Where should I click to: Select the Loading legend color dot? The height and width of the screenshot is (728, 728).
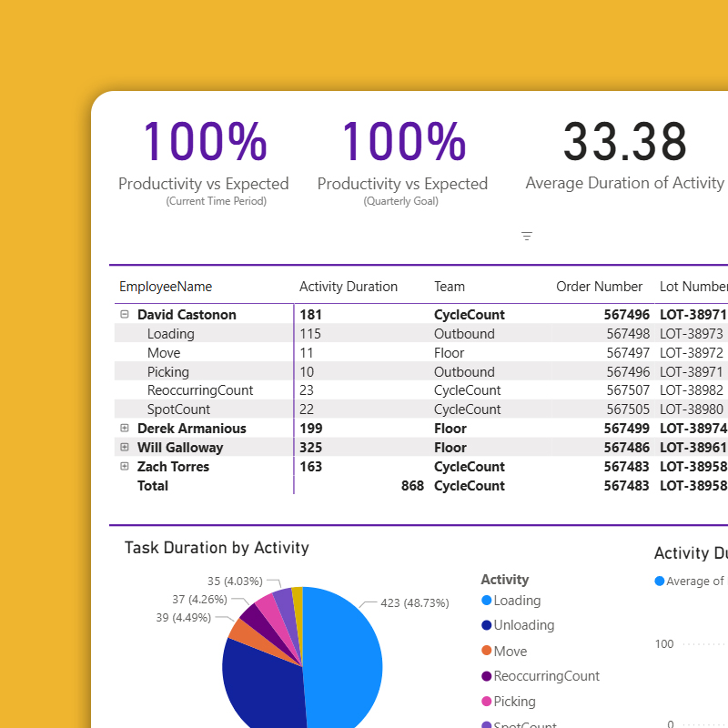tap(486, 601)
